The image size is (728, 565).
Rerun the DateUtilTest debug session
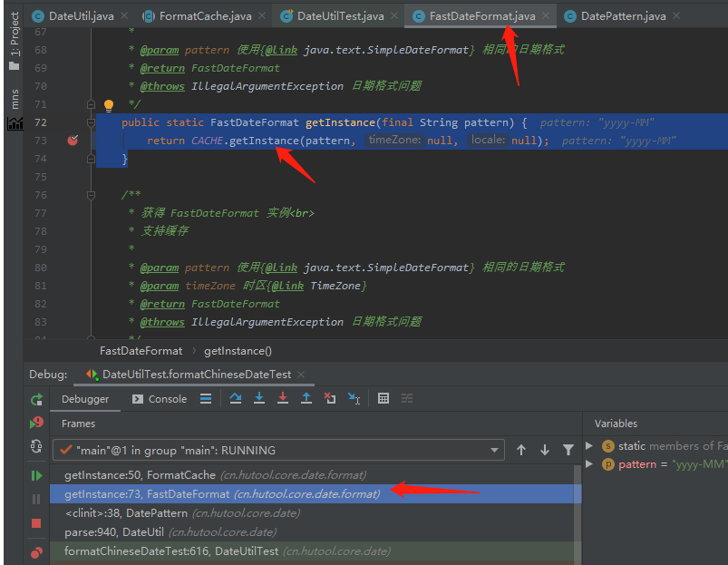(37, 400)
